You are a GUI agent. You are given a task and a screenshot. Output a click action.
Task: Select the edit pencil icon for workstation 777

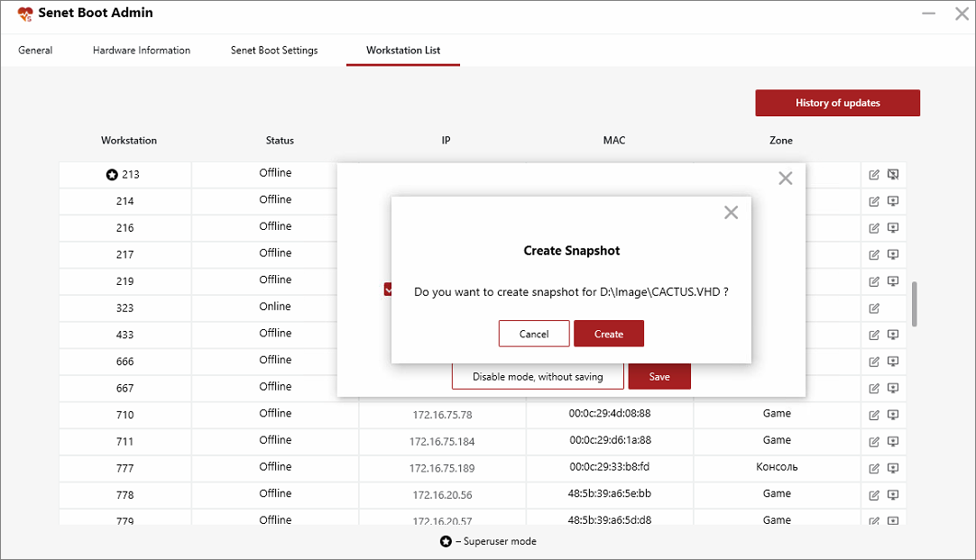[x=873, y=467]
